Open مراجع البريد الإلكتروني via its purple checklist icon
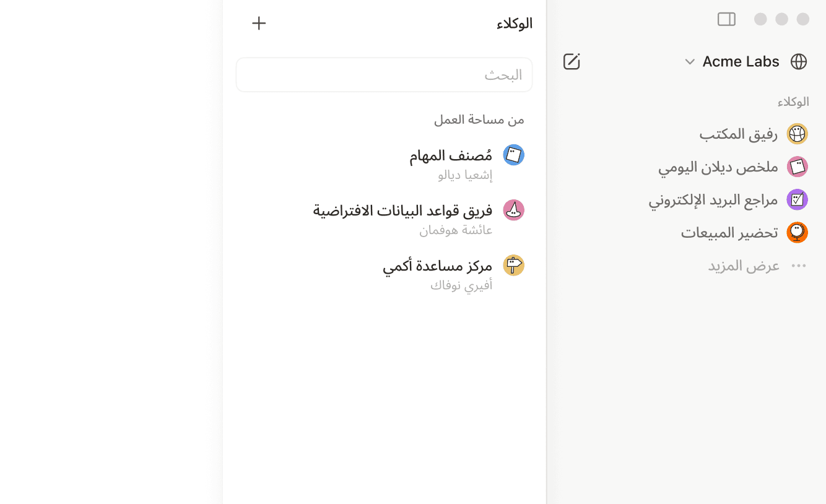The image size is (826, 504). click(x=797, y=199)
